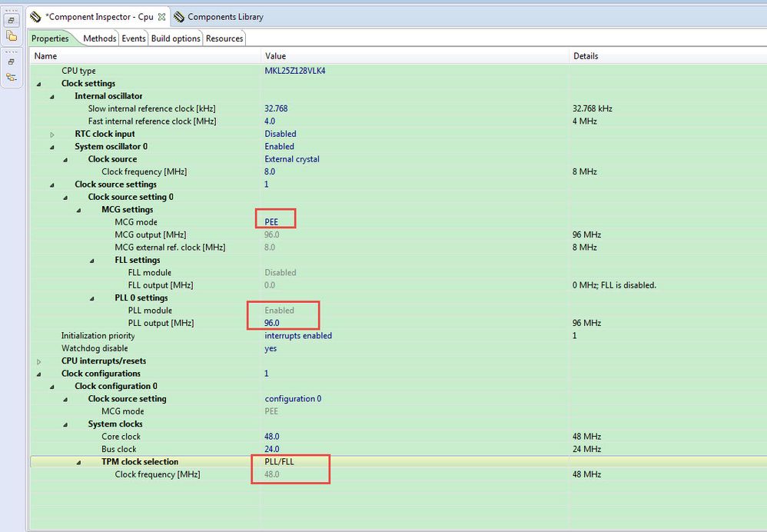Click the '32.768 kHz' details text
Image resolution: width=767 pixels, height=532 pixels.
click(593, 108)
